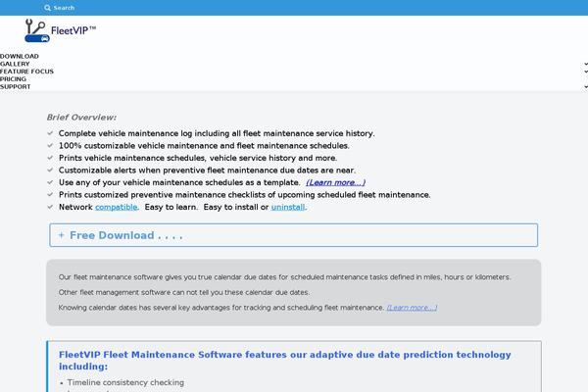Click 'Our fleet maintenance software gives' sentence
588x392 pixels.
pos(284,277)
